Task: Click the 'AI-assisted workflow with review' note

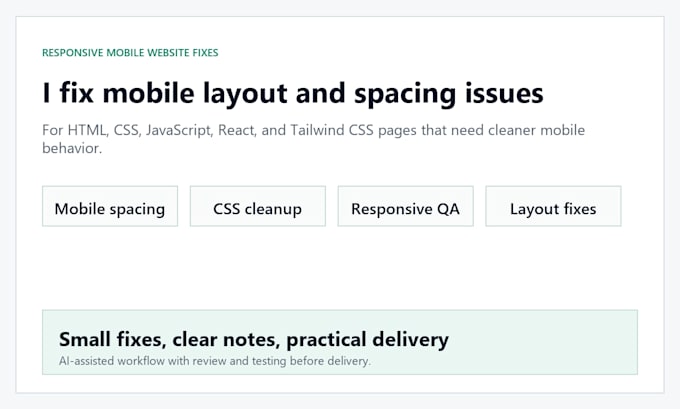Action: tap(215, 361)
